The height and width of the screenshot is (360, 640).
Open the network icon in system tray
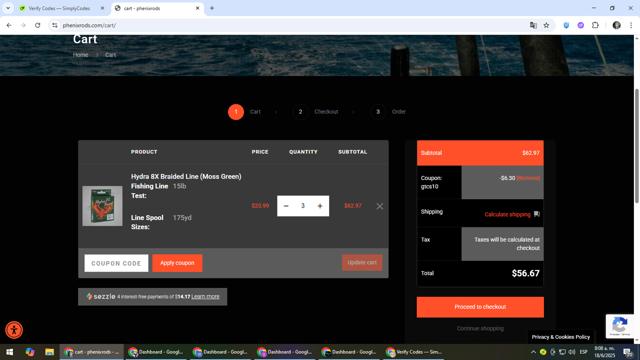pyautogui.click(x=562, y=352)
